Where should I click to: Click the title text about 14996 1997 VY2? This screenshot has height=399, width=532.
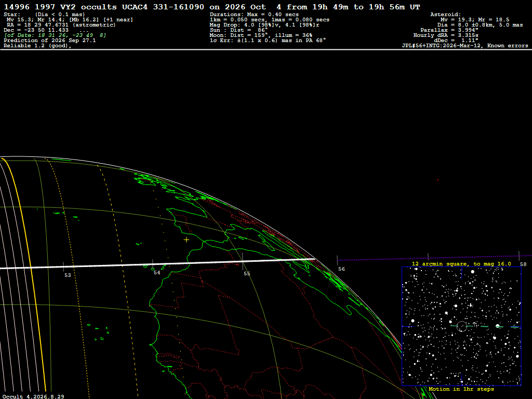pyautogui.click(x=212, y=7)
